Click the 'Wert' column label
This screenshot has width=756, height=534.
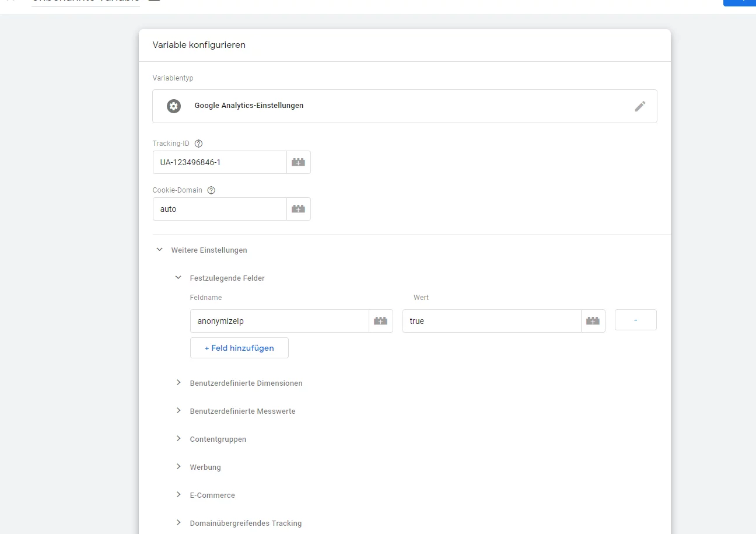[x=421, y=298]
